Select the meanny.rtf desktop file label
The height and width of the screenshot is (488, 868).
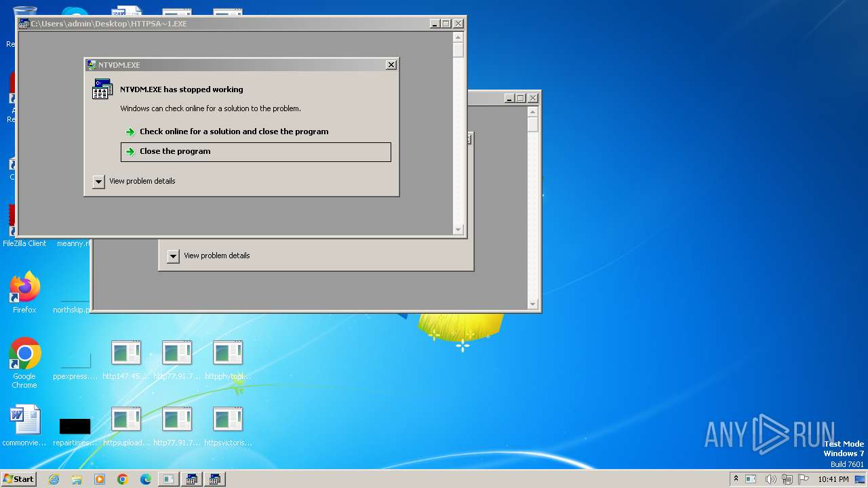73,243
